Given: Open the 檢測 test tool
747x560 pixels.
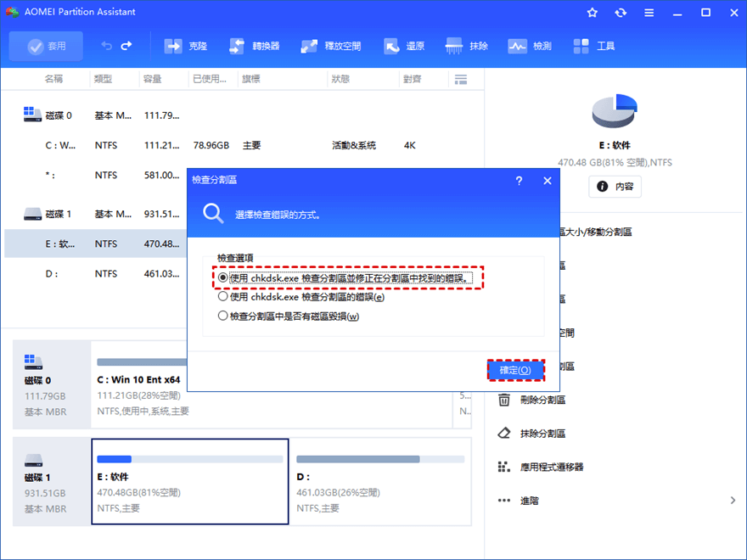Looking at the screenshot, I should tap(530, 46).
